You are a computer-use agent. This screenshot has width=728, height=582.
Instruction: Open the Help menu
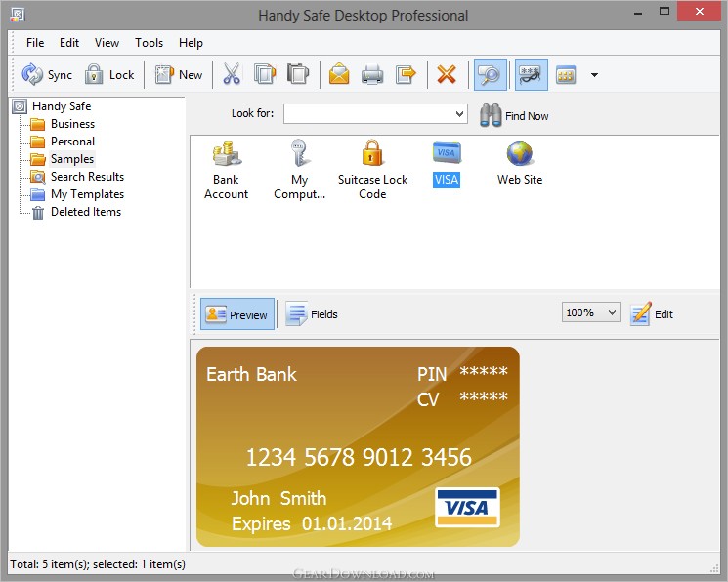[x=191, y=43]
